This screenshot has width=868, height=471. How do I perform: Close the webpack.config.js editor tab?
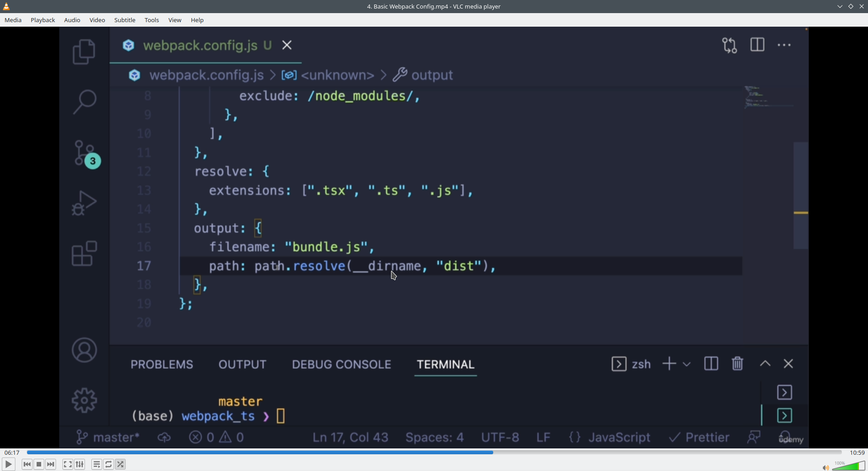coord(287,45)
